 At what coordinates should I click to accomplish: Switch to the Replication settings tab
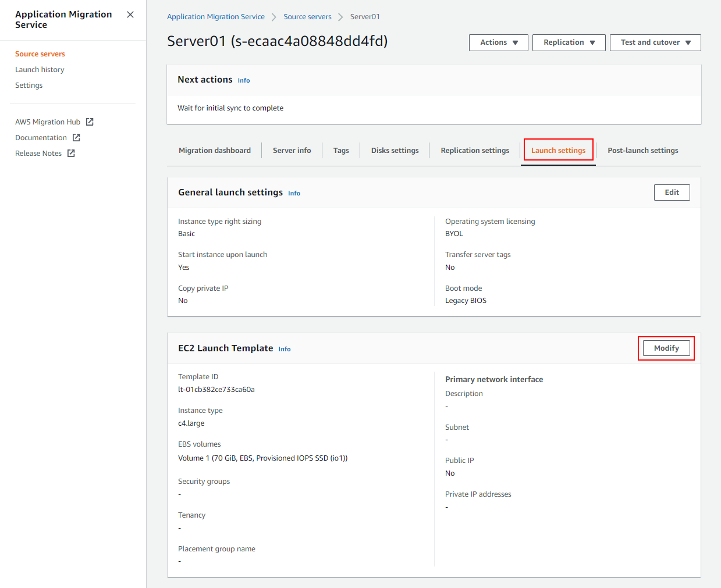pos(475,150)
